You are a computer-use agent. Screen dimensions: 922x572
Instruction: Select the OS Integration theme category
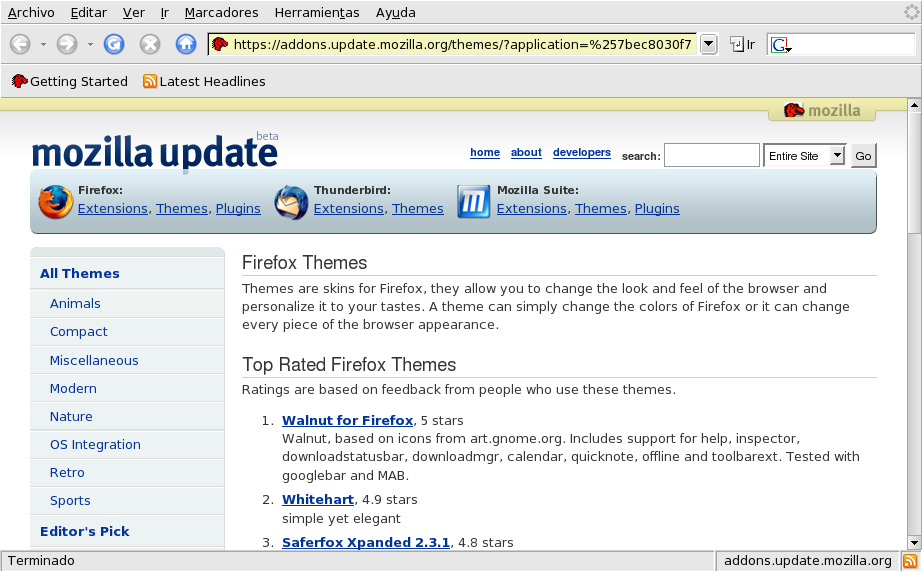pyautogui.click(x=95, y=444)
